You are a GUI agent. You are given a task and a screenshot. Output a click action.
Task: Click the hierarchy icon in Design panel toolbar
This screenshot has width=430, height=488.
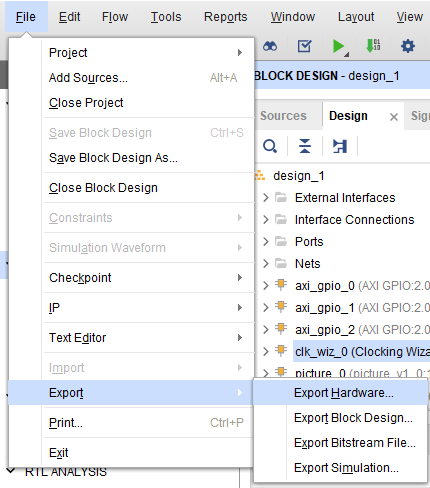pyautogui.click(x=340, y=146)
